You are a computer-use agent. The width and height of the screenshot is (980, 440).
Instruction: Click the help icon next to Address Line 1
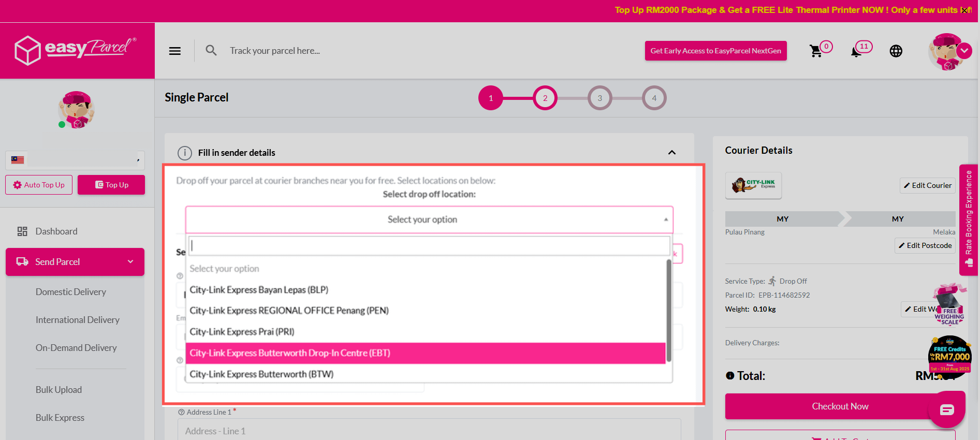click(x=181, y=412)
